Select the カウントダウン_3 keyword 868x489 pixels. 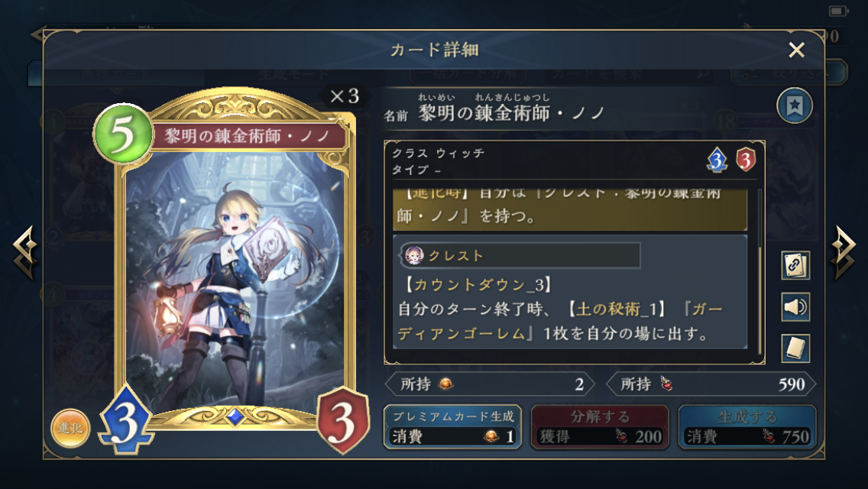point(478,285)
